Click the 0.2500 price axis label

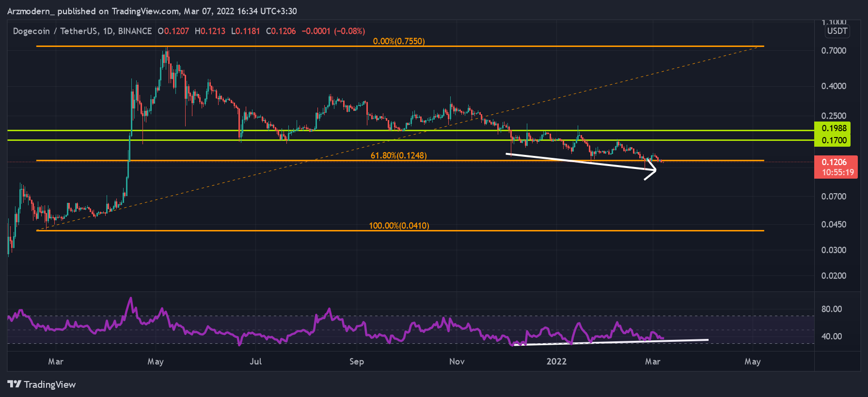[834, 116]
